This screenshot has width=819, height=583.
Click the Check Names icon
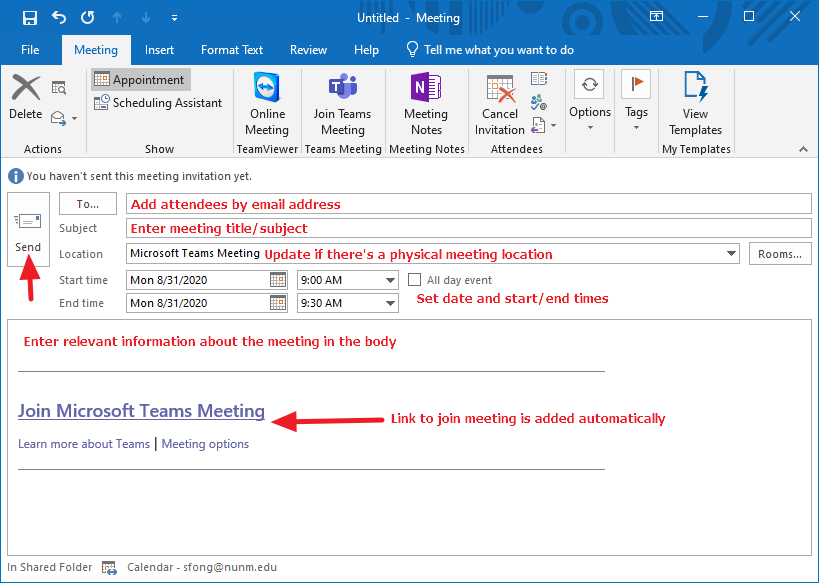tap(539, 102)
